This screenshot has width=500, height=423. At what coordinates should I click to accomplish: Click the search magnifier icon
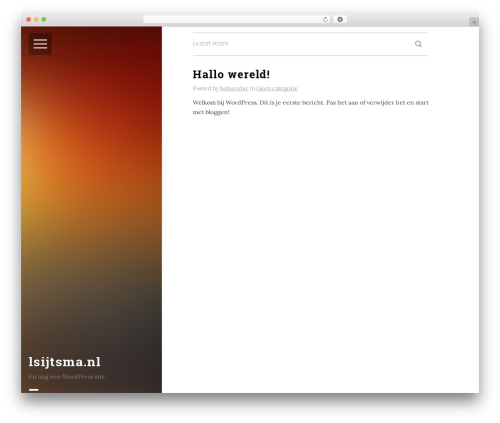[x=418, y=44]
